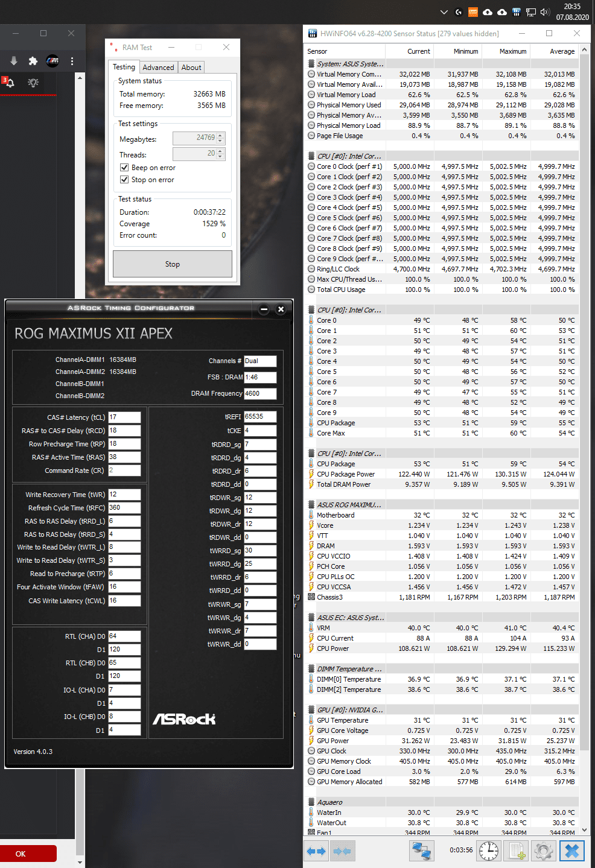
Task: Open notifications bell with badge
Action: coord(8,82)
